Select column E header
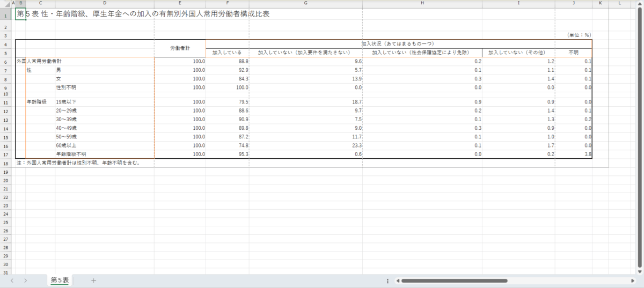 (x=180, y=3)
